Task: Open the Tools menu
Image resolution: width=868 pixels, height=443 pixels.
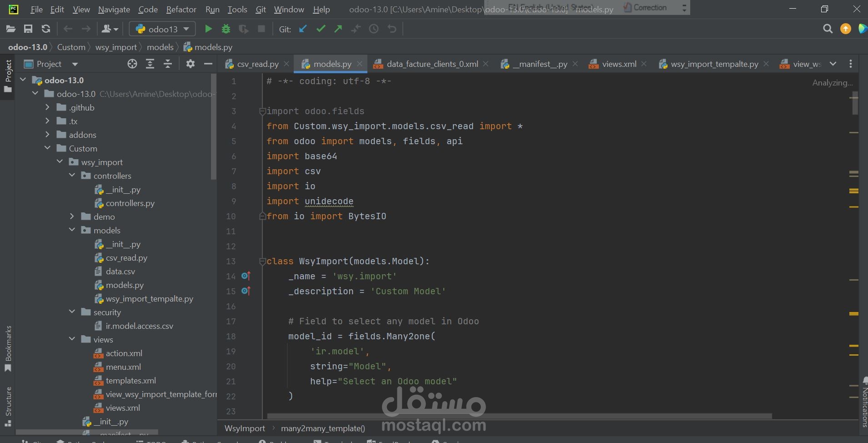Action: pyautogui.click(x=237, y=9)
